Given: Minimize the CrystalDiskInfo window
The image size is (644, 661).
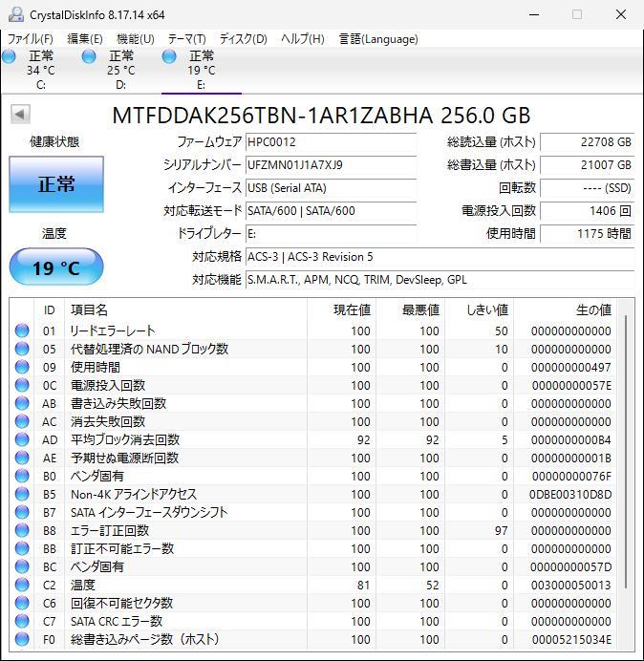Looking at the screenshot, I should coord(534,14).
